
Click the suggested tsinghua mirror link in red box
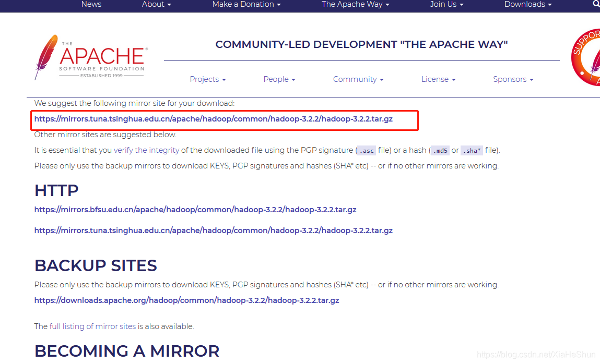pos(214,119)
